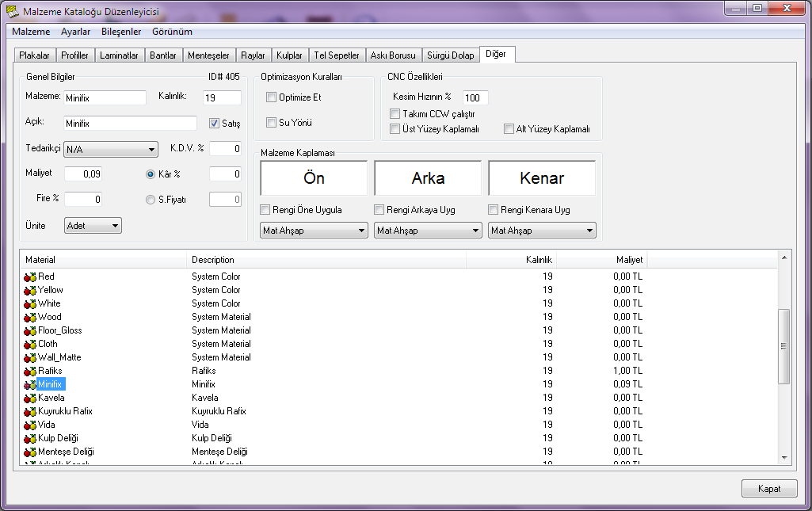Enable the Su Yönü checkbox
The width and height of the screenshot is (812, 511).
click(x=271, y=122)
